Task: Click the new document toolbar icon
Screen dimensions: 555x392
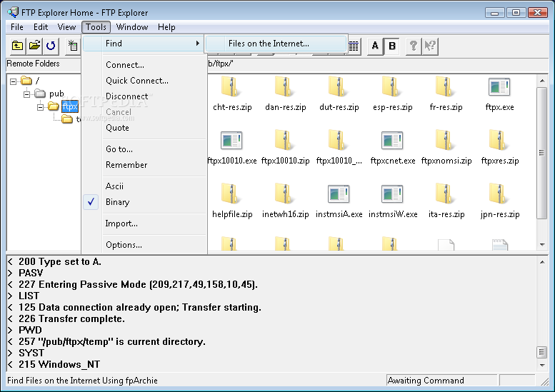Action: (x=73, y=46)
